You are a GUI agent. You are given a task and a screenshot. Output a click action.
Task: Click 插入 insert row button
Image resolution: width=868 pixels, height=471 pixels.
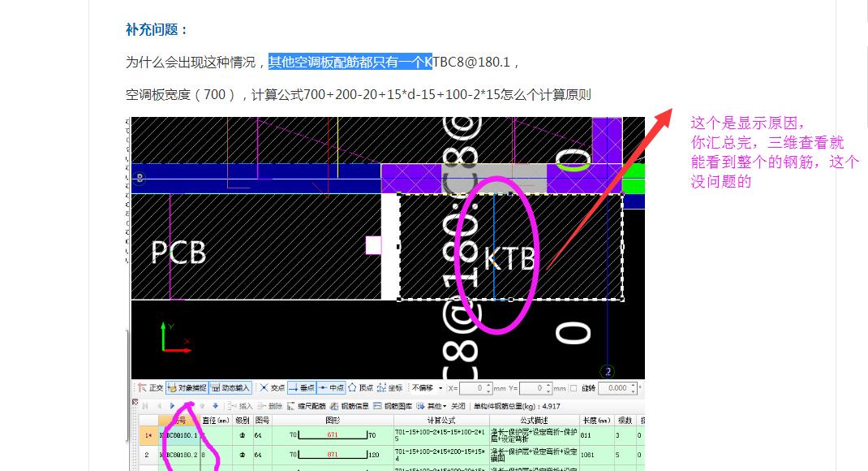241,406
